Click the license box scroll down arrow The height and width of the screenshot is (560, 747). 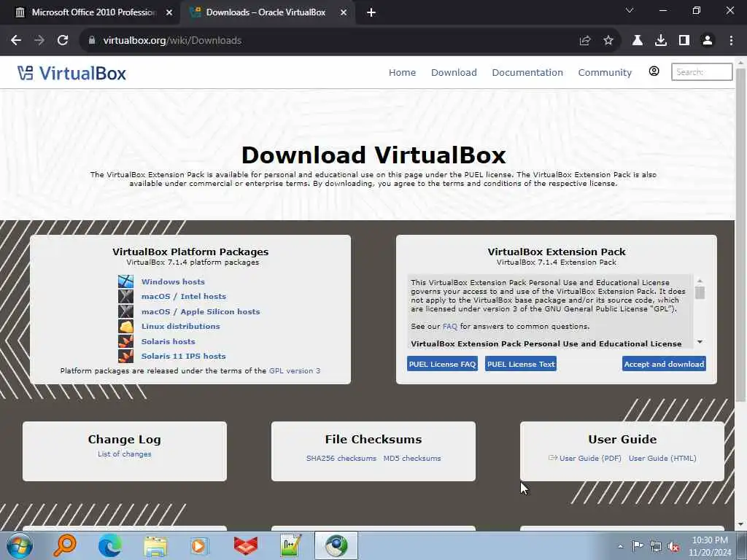pyautogui.click(x=700, y=342)
